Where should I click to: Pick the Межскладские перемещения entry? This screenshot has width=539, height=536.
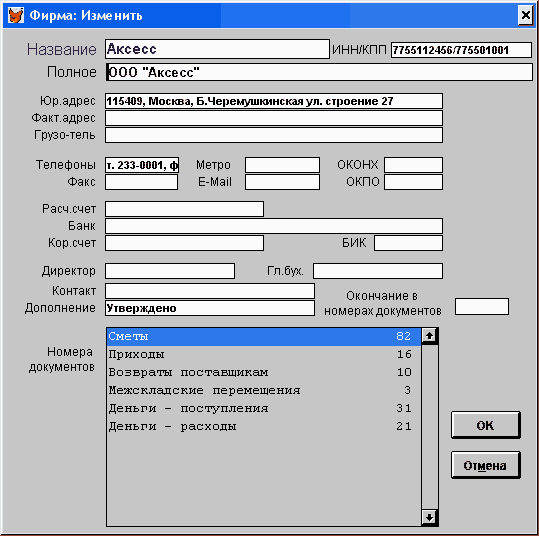point(264,390)
